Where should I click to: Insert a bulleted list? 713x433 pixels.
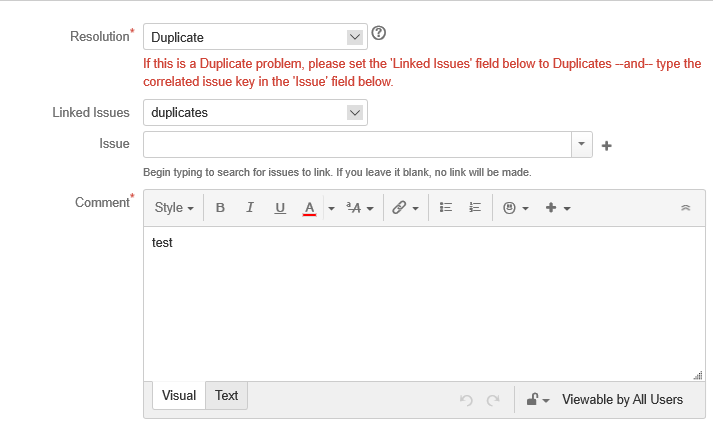tap(446, 208)
